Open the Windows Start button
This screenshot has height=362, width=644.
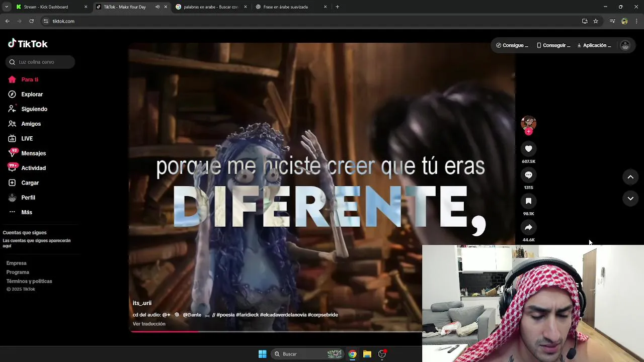point(262,354)
